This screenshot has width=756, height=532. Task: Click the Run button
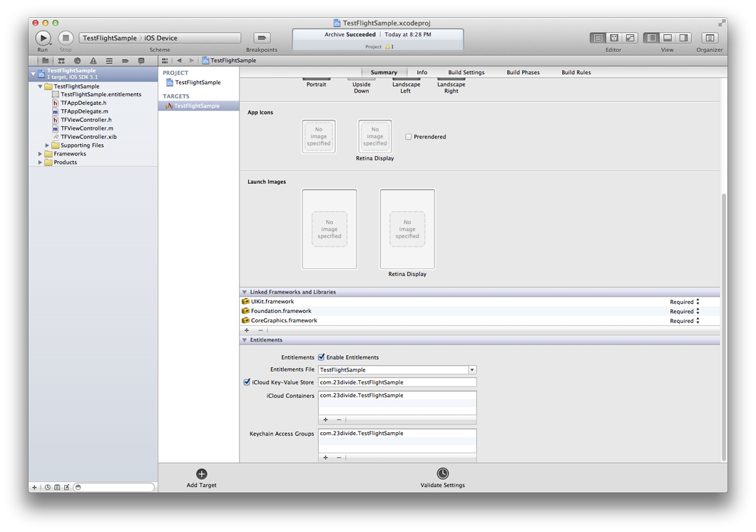tap(42, 38)
